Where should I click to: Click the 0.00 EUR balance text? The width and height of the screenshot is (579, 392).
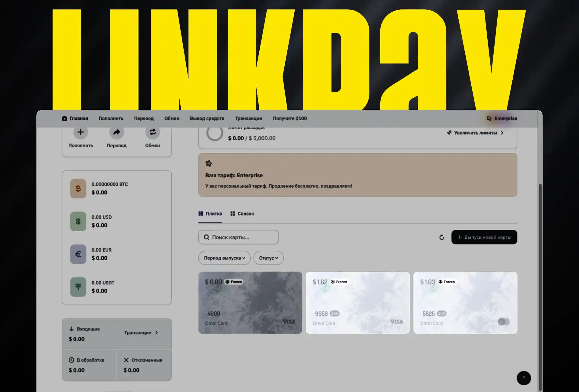(101, 250)
